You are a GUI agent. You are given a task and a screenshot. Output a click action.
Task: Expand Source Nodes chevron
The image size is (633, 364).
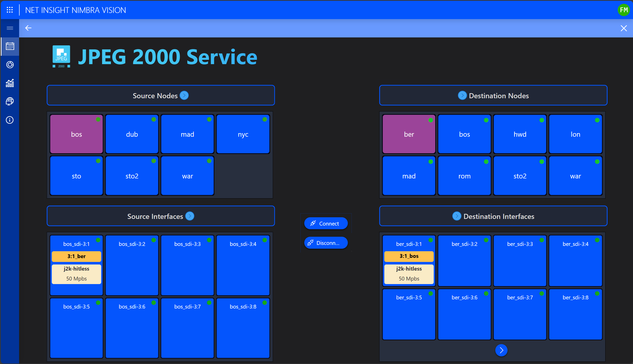click(x=184, y=95)
